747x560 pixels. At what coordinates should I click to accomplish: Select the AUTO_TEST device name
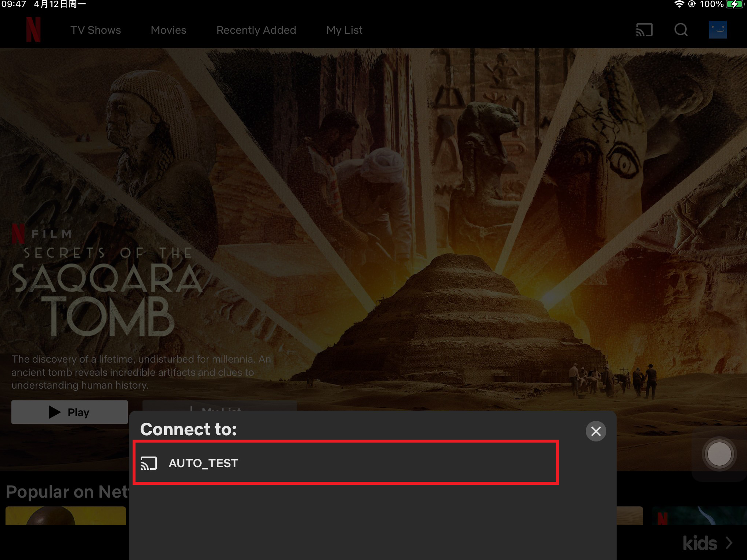click(x=203, y=463)
